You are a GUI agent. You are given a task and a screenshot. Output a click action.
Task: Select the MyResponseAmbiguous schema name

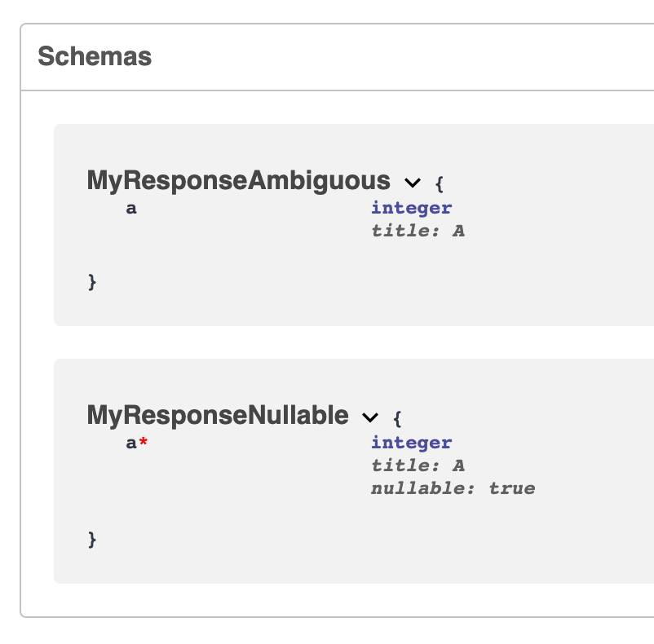coord(237,180)
